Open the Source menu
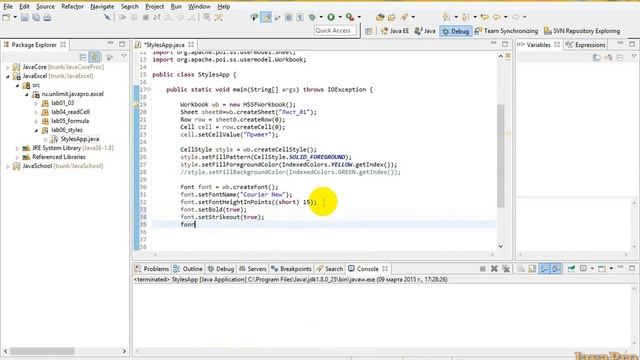The height and width of the screenshot is (360, 640). click(45, 7)
